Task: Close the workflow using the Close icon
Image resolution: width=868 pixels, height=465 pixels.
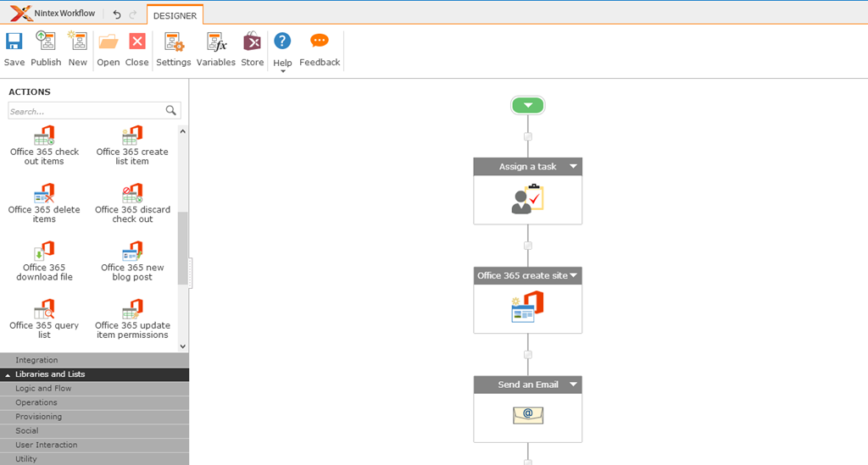Action: (x=136, y=42)
